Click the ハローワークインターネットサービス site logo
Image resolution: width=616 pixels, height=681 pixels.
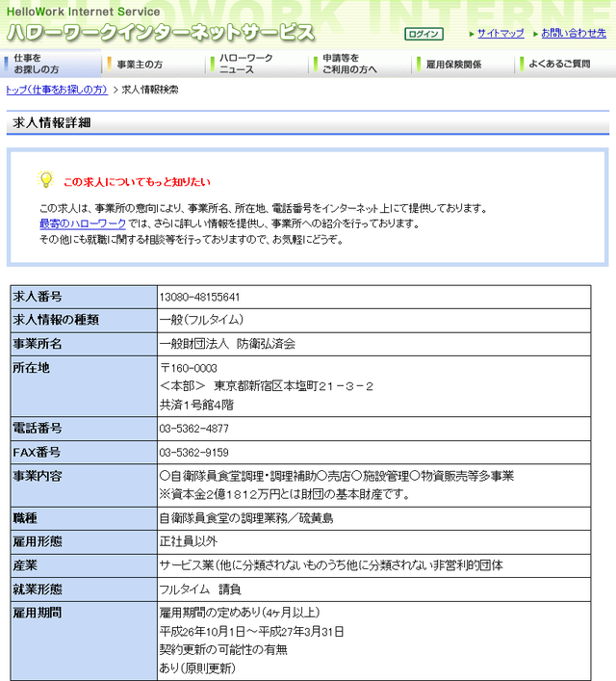(x=161, y=34)
